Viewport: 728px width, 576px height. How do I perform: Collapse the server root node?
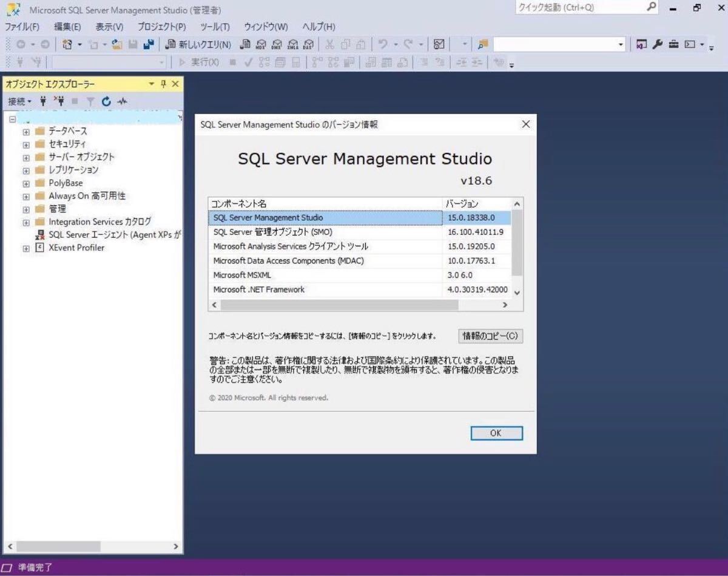point(13,118)
